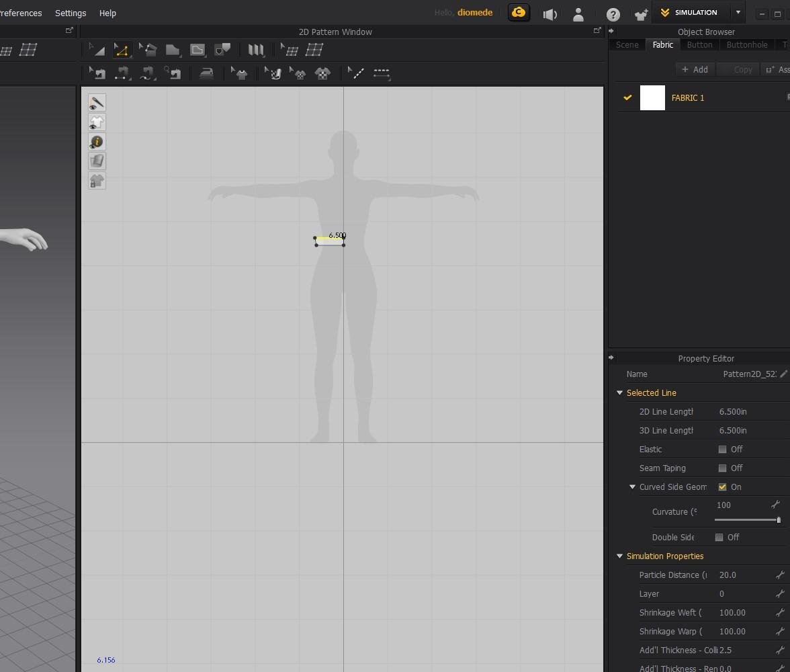The width and height of the screenshot is (790, 672).
Task: Click the Fold Arrangement three-panel icon
Action: 256,50
